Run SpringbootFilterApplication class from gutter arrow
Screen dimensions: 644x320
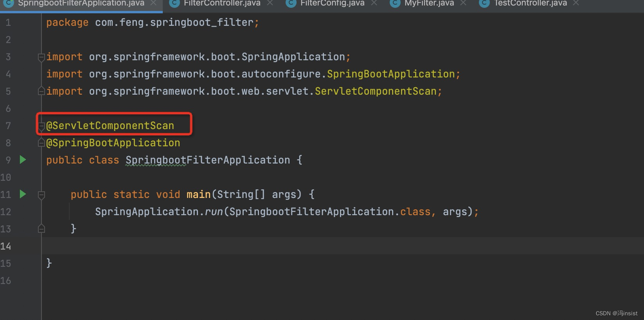[x=23, y=160]
